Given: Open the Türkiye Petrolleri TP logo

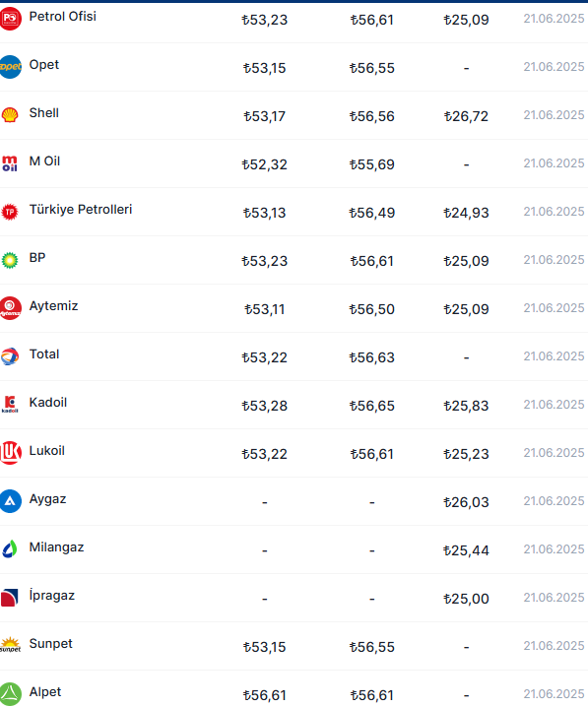Looking at the screenshot, I should point(10,212).
